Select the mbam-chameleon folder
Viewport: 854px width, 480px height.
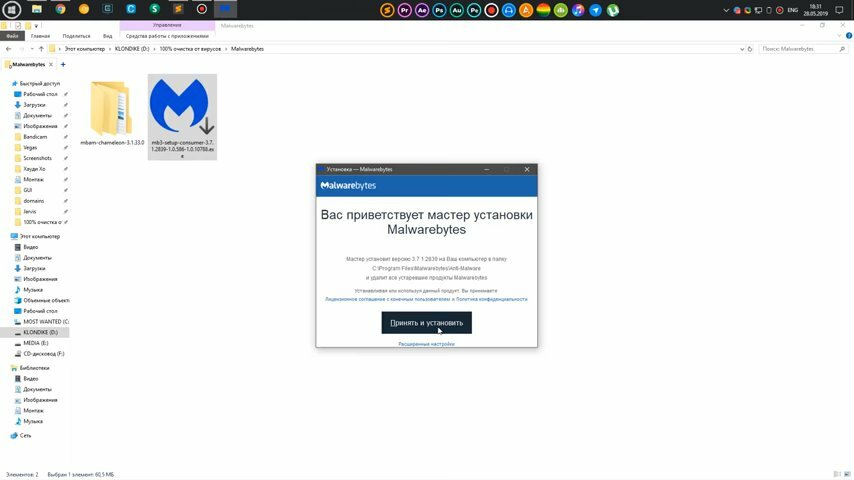click(112, 113)
